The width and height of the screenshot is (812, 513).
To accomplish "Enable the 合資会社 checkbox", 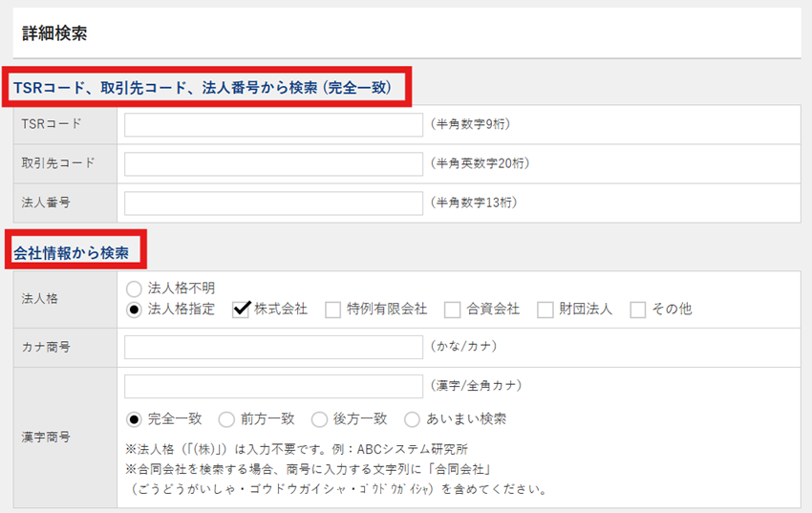I will 452,310.
